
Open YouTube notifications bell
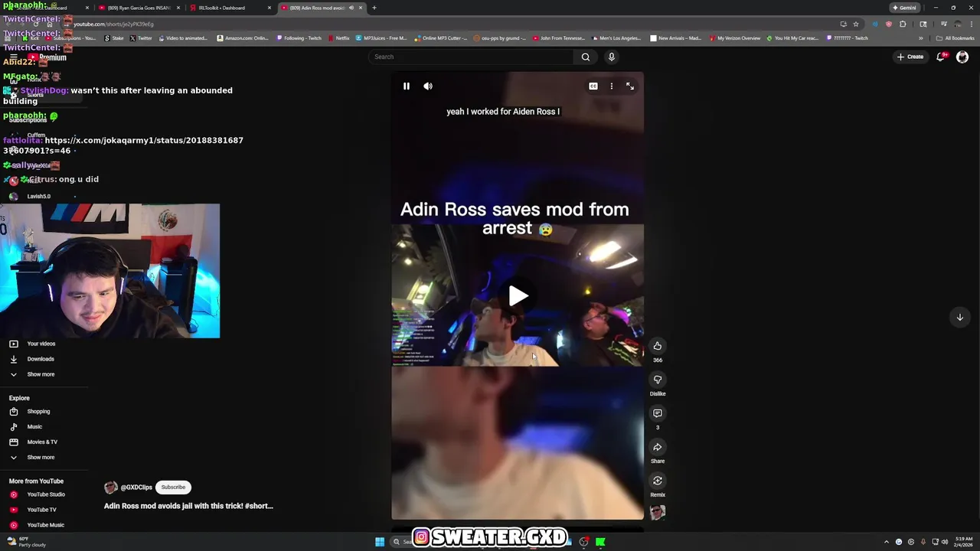point(941,57)
